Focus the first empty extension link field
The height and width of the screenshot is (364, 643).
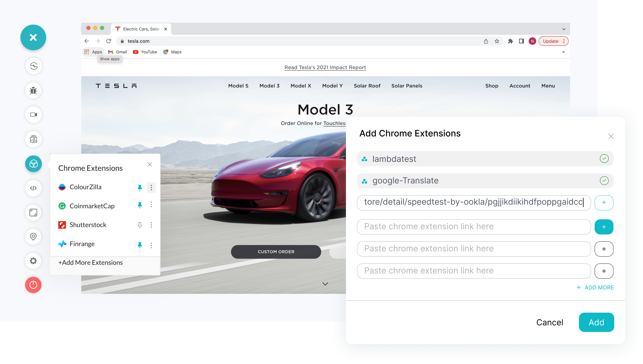[474, 227]
